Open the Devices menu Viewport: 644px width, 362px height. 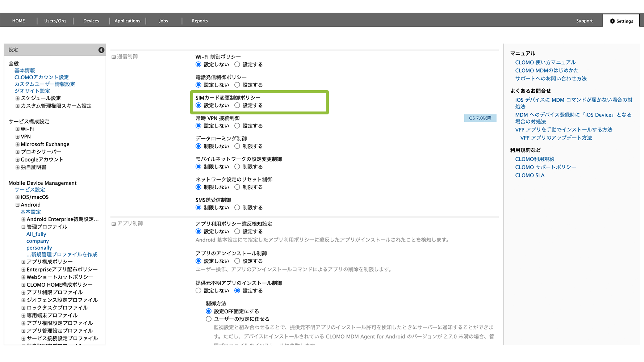[x=91, y=21]
